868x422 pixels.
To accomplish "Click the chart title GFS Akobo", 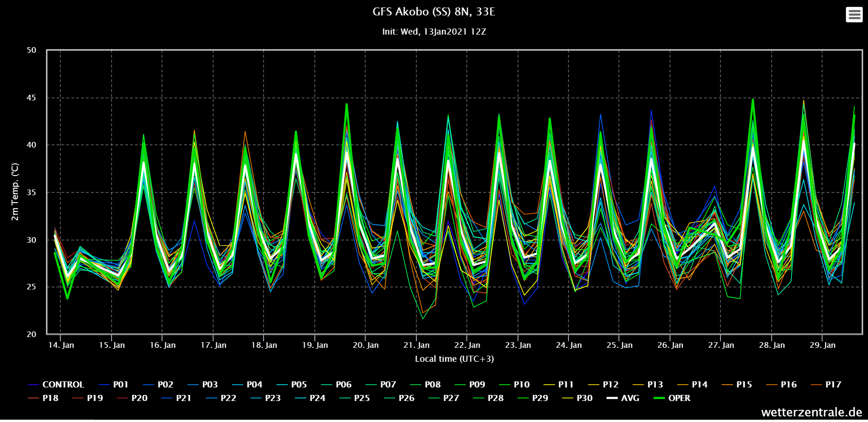I will click(434, 12).
